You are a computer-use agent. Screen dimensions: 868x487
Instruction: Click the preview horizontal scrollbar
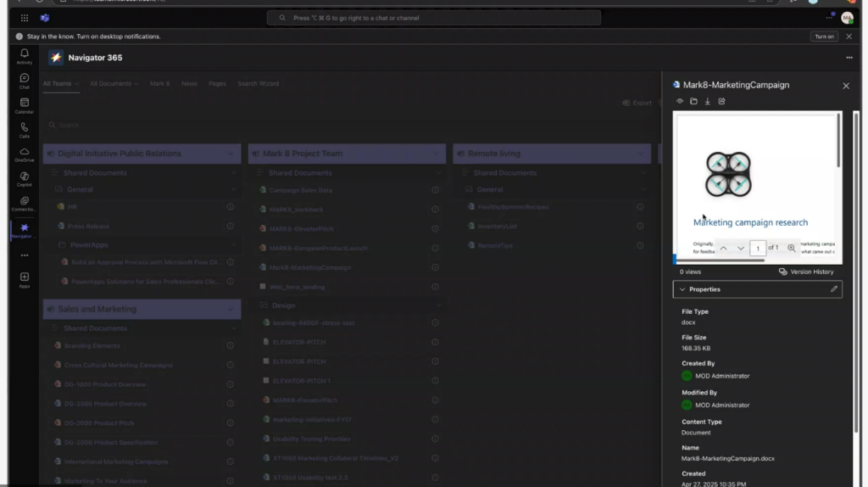click(x=720, y=260)
